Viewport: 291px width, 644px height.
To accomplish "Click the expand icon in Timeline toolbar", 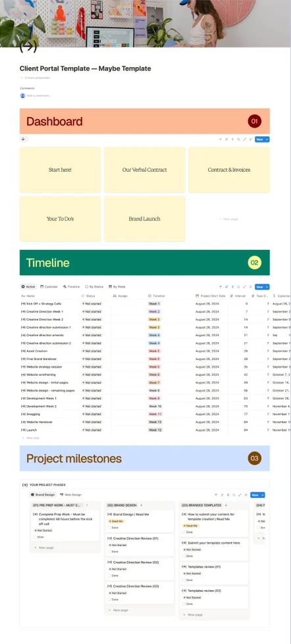I will coord(244,287).
